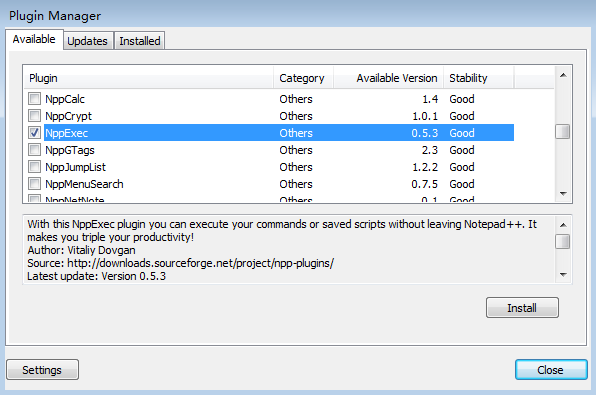Click version 1.4 of NppCalc

click(430, 99)
